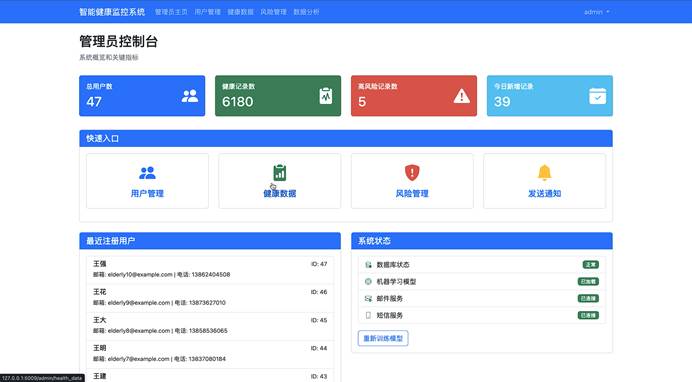The height and width of the screenshot is (382, 692).
Task: Click the 今日新增记录 card label
Action: (514, 86)
